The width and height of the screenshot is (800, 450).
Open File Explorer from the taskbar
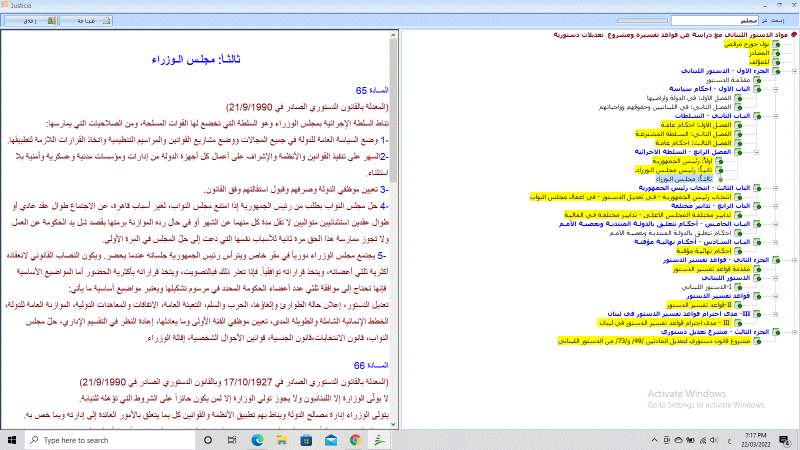282,440
